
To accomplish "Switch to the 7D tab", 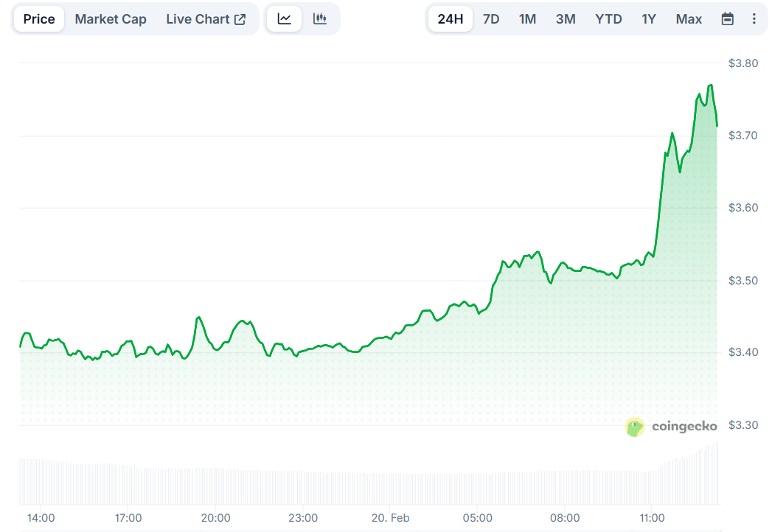I will (490, 18).
